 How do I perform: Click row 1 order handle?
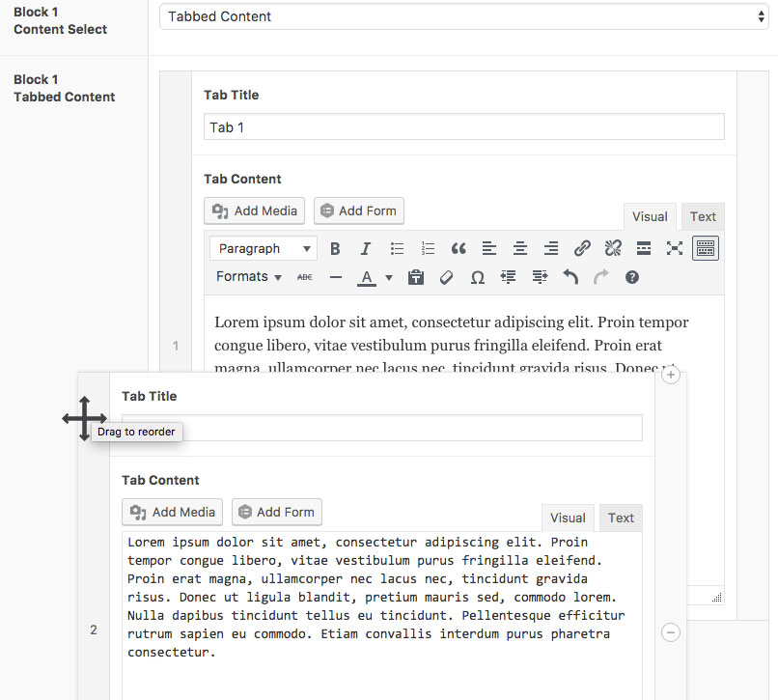pyautogui.click(x=176, y=346)
